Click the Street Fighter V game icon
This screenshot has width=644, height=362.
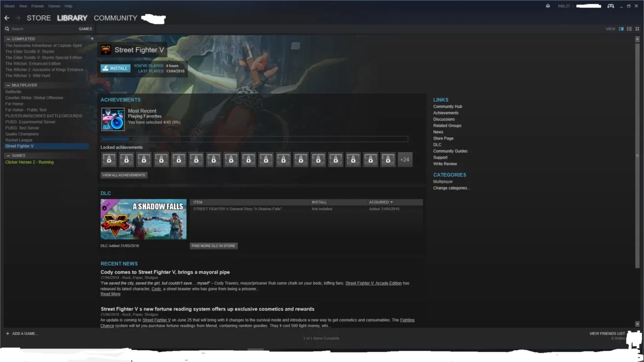click(106, 50)
